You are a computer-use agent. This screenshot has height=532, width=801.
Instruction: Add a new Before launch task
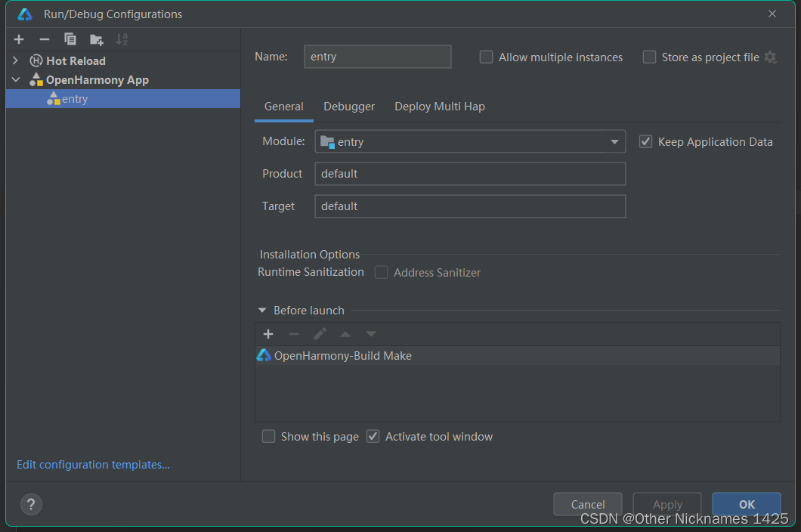tap(268, 333)
